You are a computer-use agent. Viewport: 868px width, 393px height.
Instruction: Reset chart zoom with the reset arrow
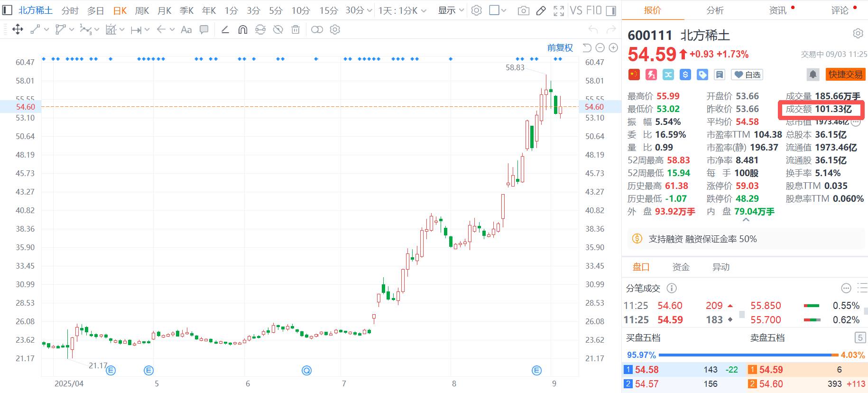pos(587,47)
